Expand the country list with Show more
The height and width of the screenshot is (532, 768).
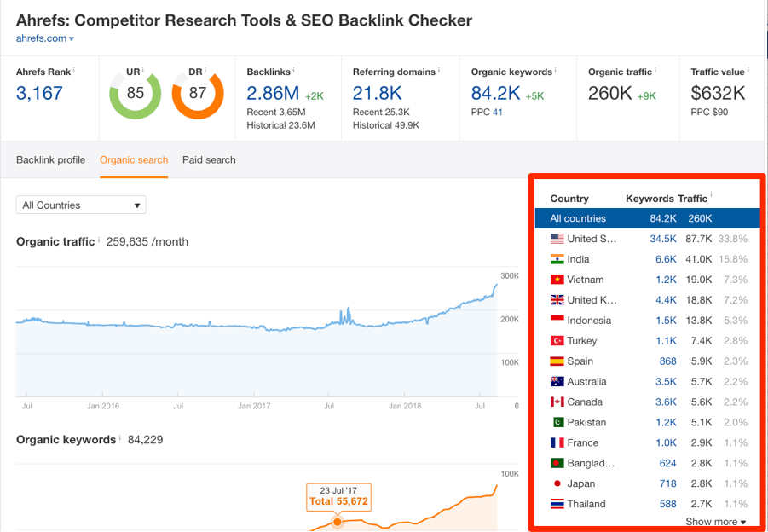(x=714, y=522)
